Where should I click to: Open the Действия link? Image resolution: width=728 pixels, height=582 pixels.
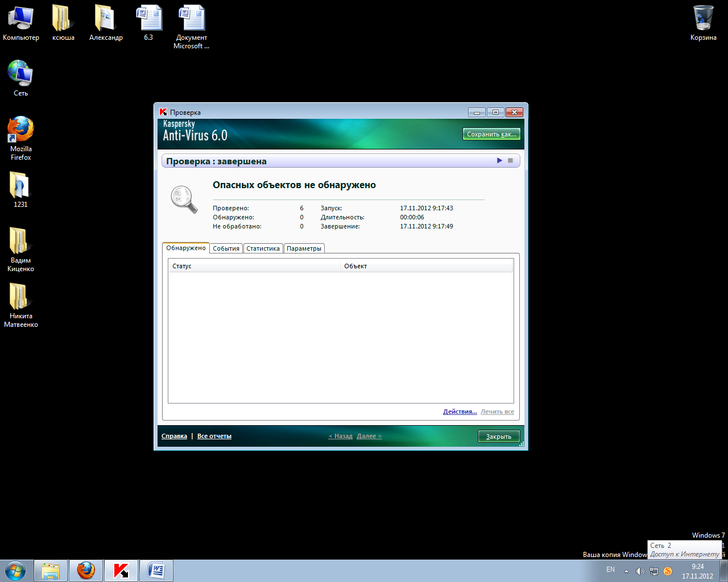click(x=460, y=411)
